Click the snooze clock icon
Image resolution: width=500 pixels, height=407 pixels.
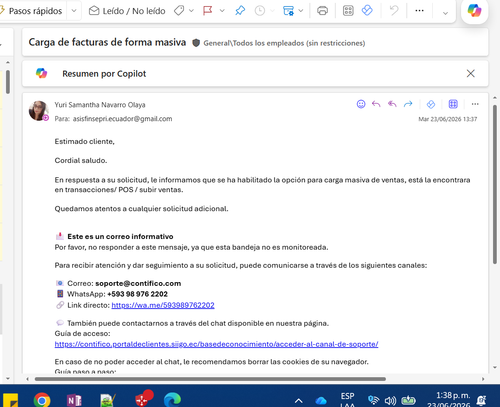pos(260,11)
